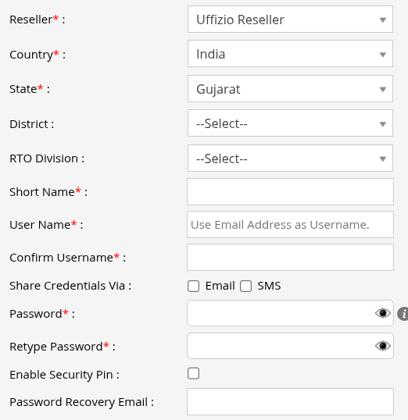Click the State dropdown arrow

point(383,89)
